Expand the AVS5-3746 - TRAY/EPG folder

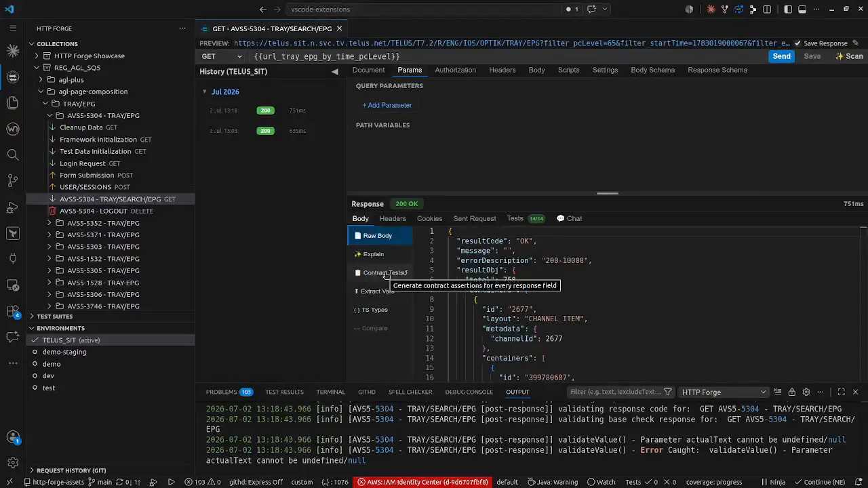tap(50, 306)
